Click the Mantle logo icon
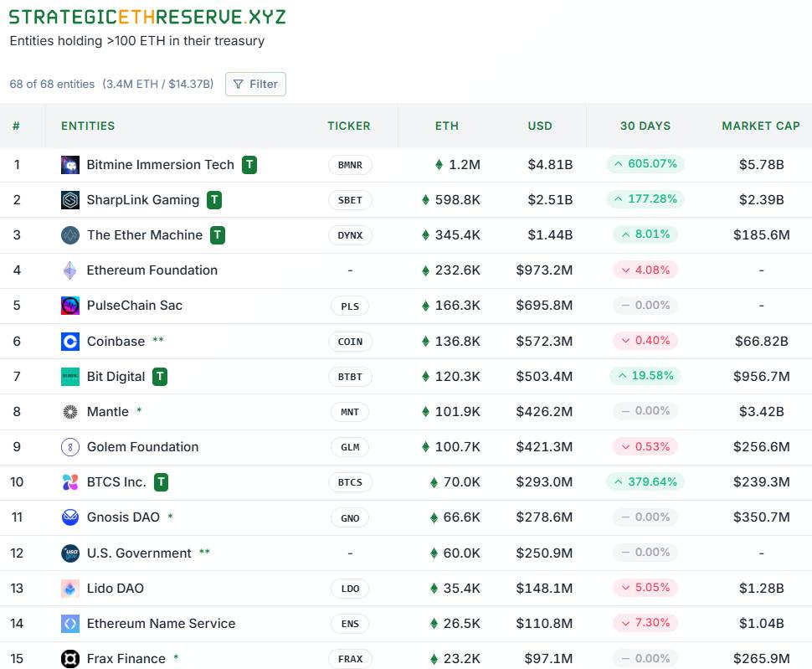Image resolution: width=812 pixels, height=669 pixels. click(x=70, y=412)
